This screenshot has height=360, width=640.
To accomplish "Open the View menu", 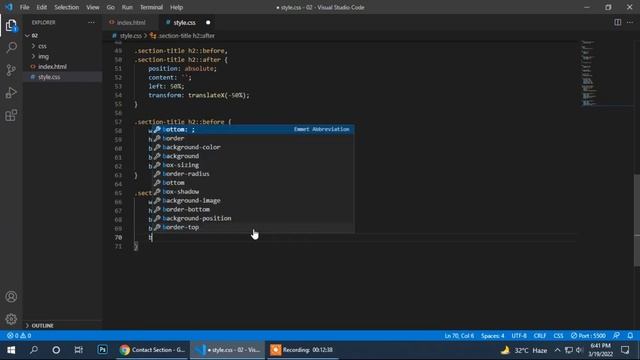I will pos(93,7).
